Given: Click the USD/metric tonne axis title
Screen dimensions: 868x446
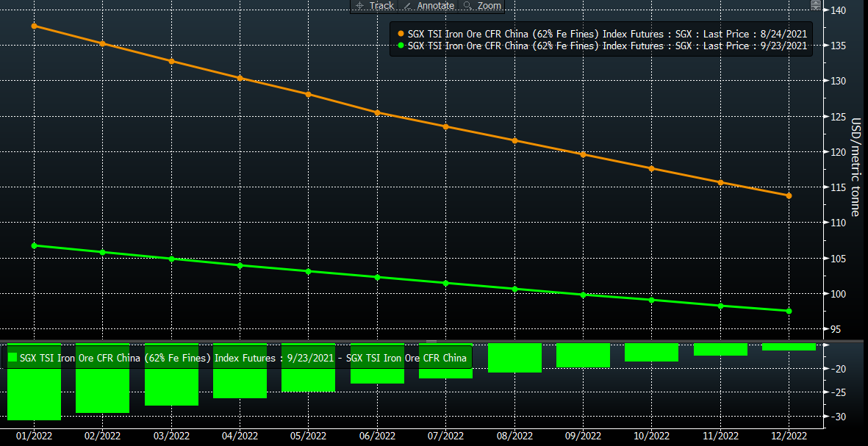Looking at the screenshot, I should tap(856, 166).
